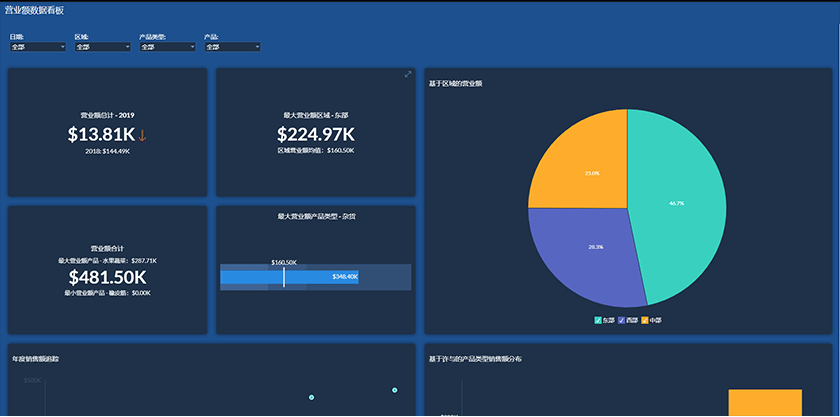Click the right-most data point in 年度销售额跟踪
Viewport: 840px width, 417px height.
tap(395, 390)
